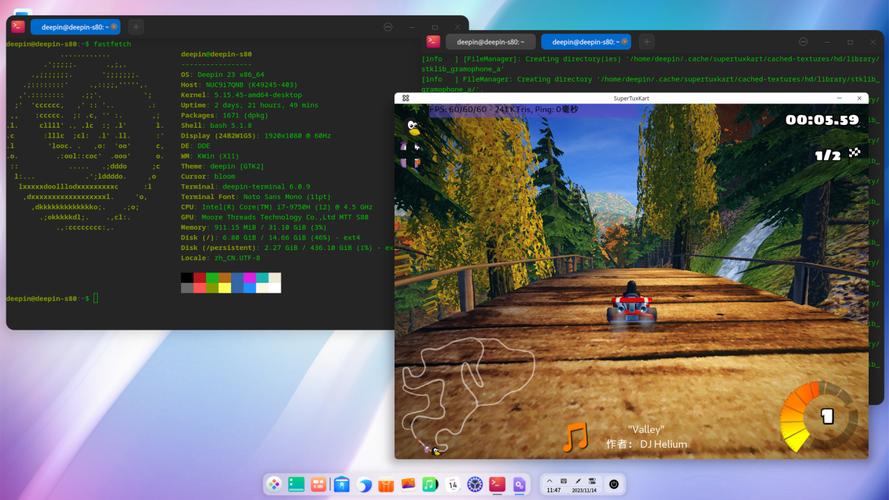Click the SuperTuxKart title bar text
Screen dimensions: 889x500
[631, 98]
